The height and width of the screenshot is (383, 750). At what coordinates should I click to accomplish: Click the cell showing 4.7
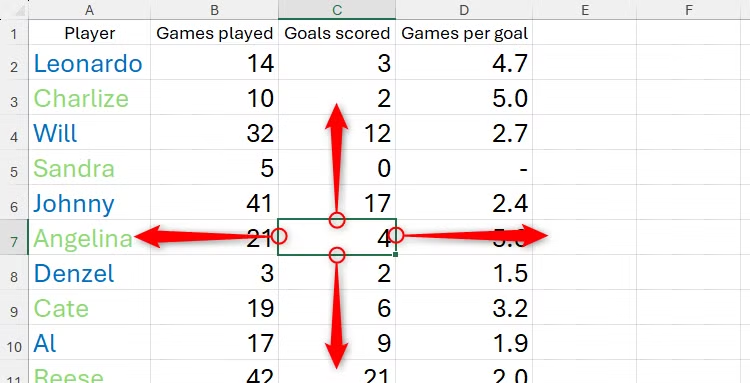coord(464,62)
